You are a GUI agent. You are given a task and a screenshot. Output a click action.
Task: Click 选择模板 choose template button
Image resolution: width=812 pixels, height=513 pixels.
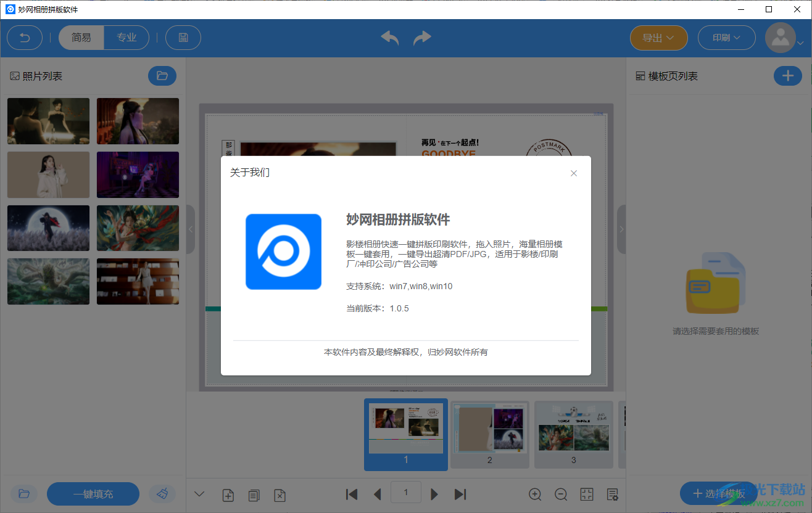click(719, 493)
